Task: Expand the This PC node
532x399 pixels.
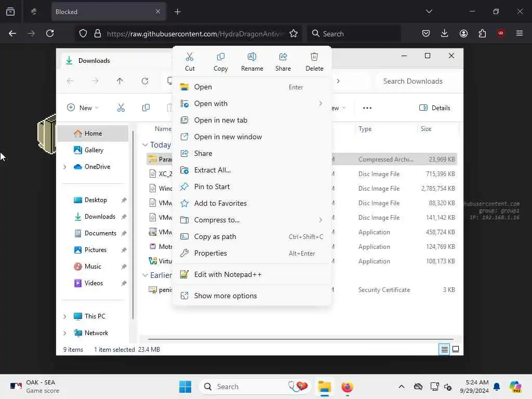Action: (x=65, y=316)
